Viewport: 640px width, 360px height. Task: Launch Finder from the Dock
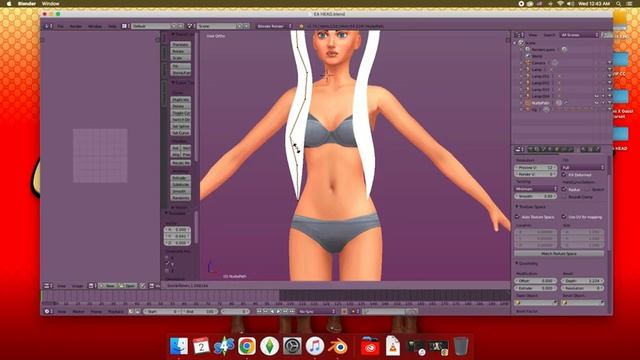179,347
